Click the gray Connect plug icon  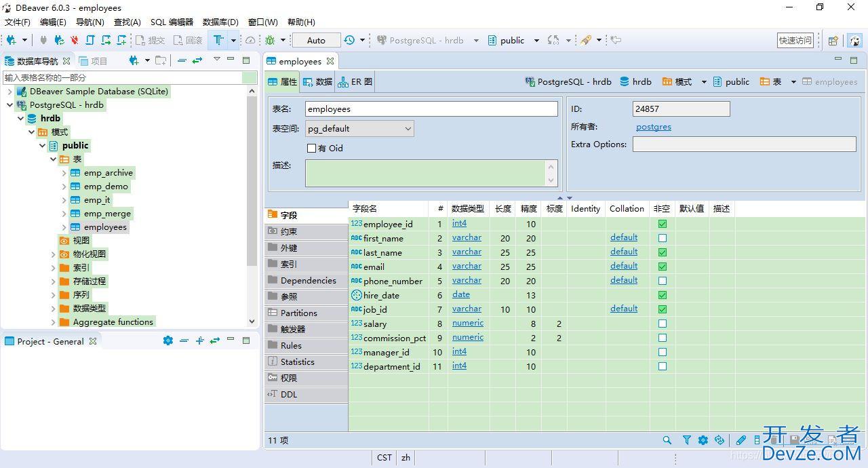tap(44, 40)
